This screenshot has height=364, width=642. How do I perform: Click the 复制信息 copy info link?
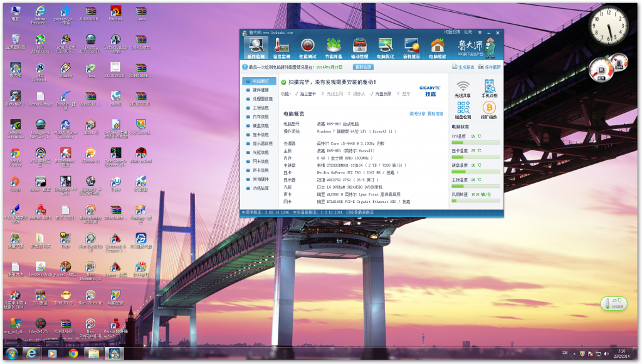click(435, 114)
